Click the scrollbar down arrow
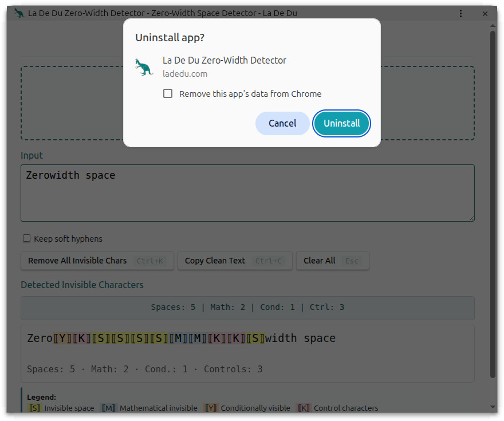 (493, 407)
